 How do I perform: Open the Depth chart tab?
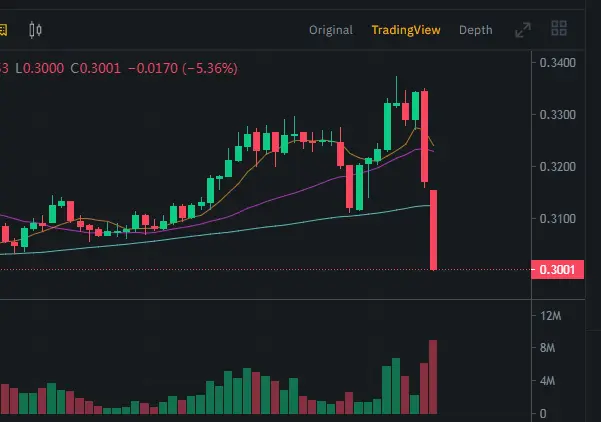coord(476,30)
